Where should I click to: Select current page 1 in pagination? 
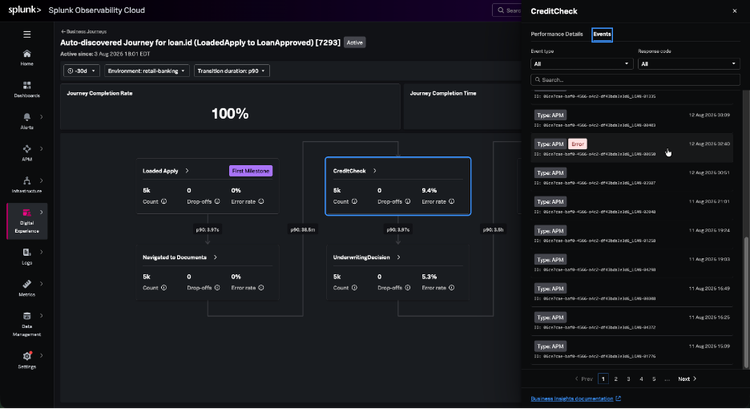point(603,379)
